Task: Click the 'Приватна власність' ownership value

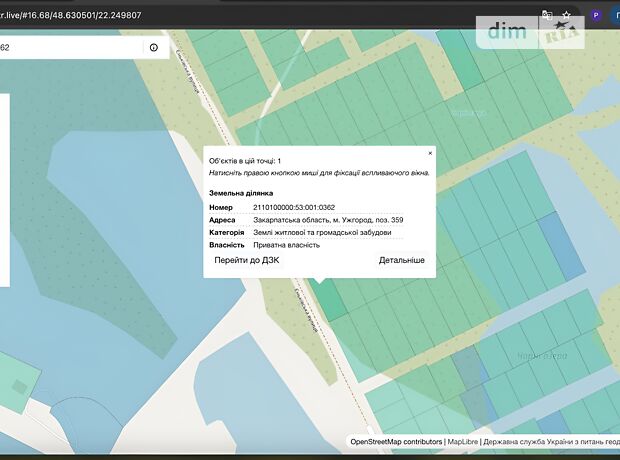Action: [286, 244]
